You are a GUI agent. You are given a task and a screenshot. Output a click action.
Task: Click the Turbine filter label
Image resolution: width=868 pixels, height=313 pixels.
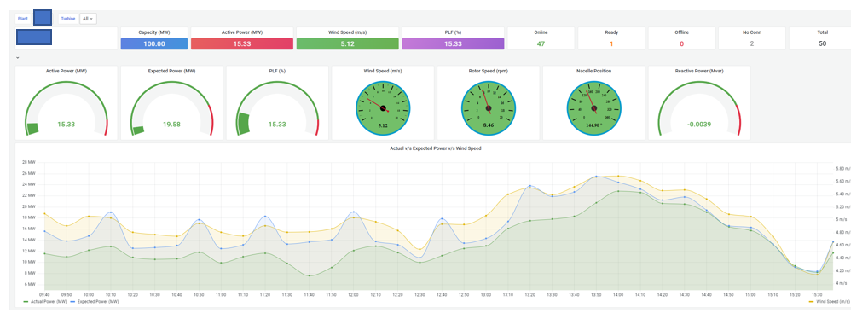tap(68, 19)
